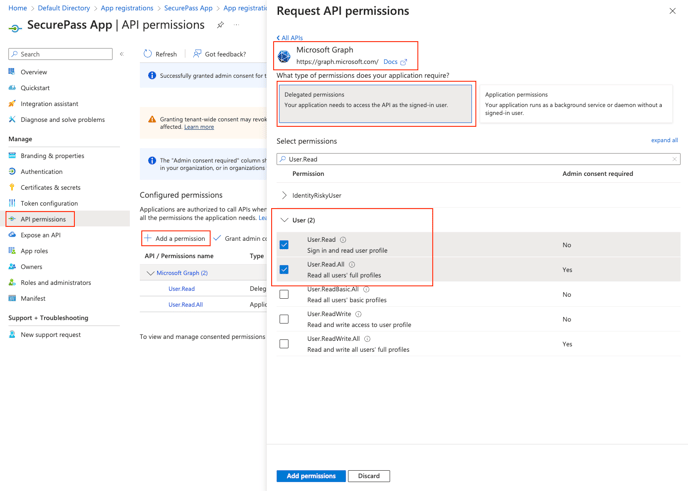
Task: Collapse the User (2) permission group
Action: tap(284, 220)
